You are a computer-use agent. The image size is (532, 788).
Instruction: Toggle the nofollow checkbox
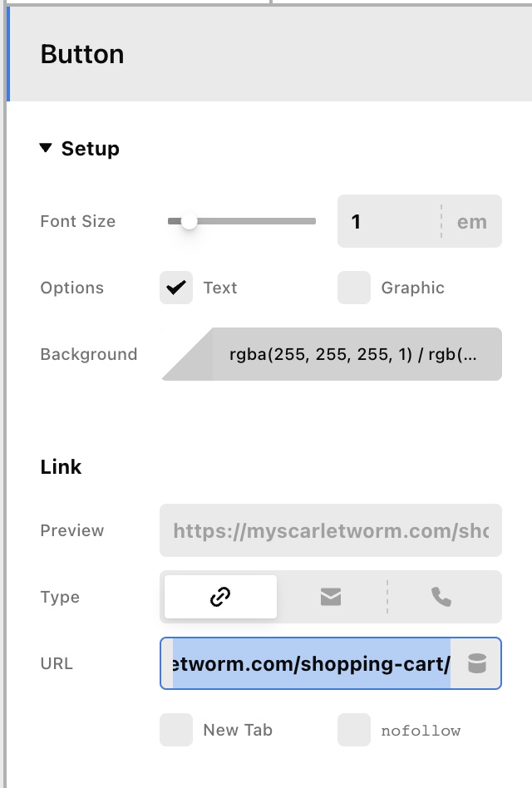(x=354, y=730)
